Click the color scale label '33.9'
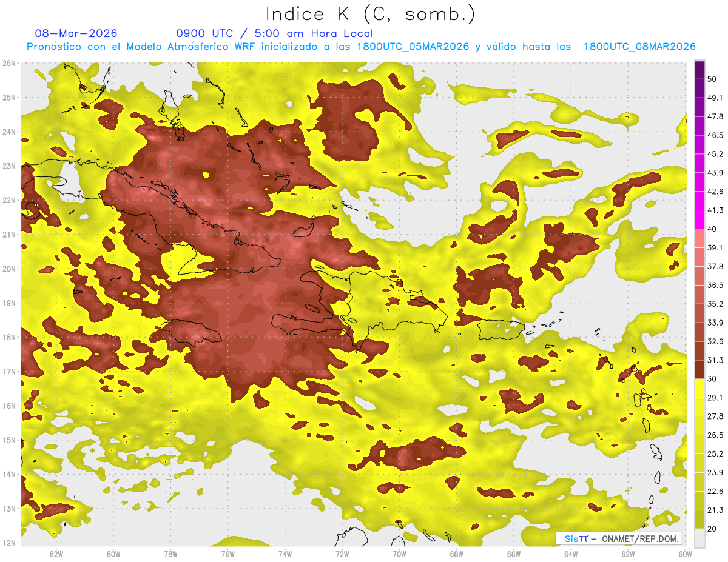Viewport: 728px width, 562px height. (x=715, y=323)
